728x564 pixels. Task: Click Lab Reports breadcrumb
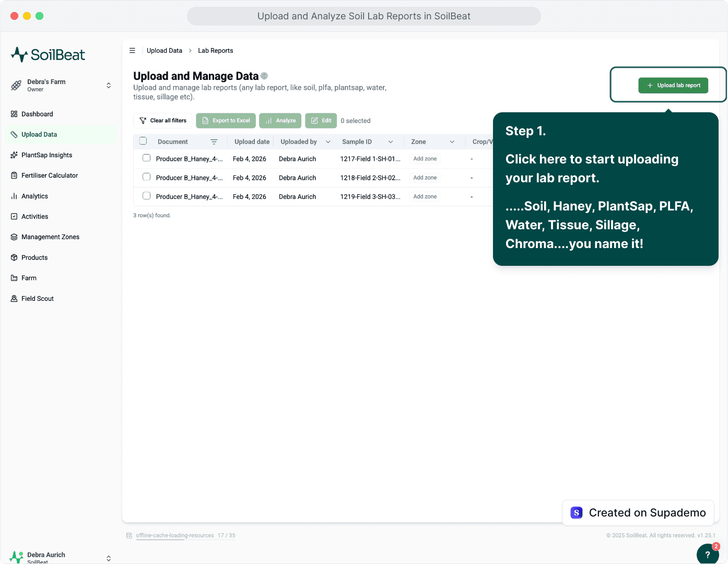click(216, 51)
